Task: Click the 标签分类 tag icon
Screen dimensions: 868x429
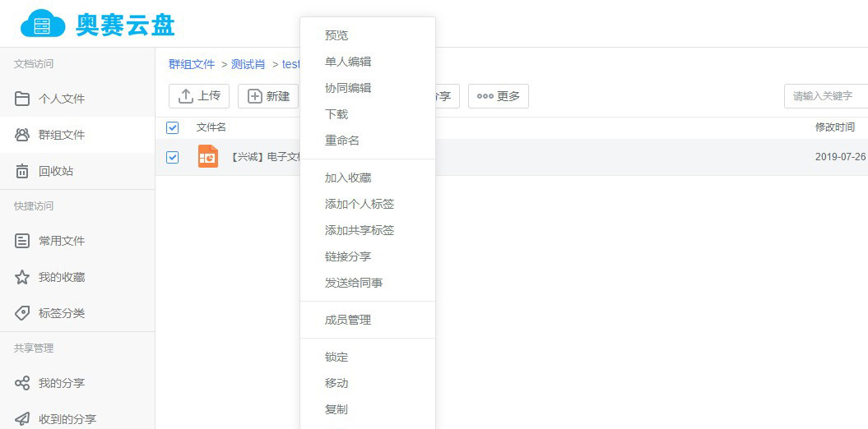Action: click(23, 313)
